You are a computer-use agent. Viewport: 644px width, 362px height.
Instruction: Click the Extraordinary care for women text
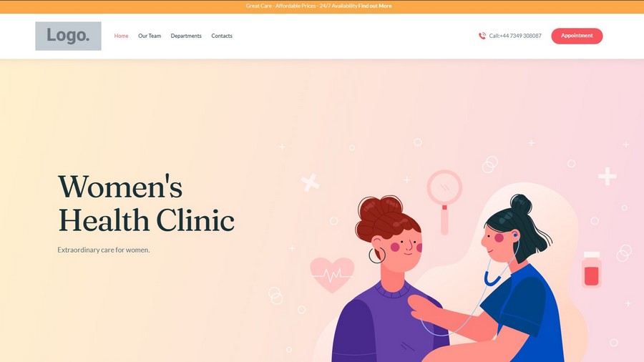pos(104,250)
